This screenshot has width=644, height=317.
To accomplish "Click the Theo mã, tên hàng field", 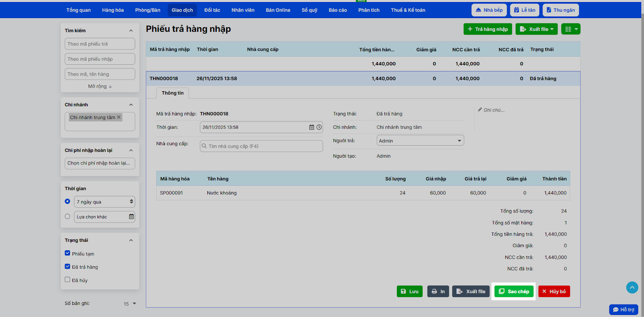I will 100,74.
